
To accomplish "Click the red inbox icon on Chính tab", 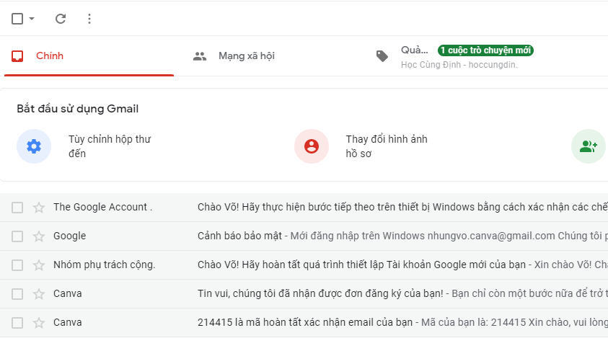I will (17, 56).
